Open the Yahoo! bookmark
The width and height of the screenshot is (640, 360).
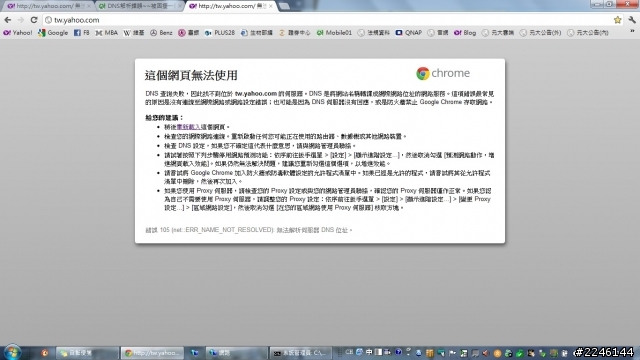[18, 33]
